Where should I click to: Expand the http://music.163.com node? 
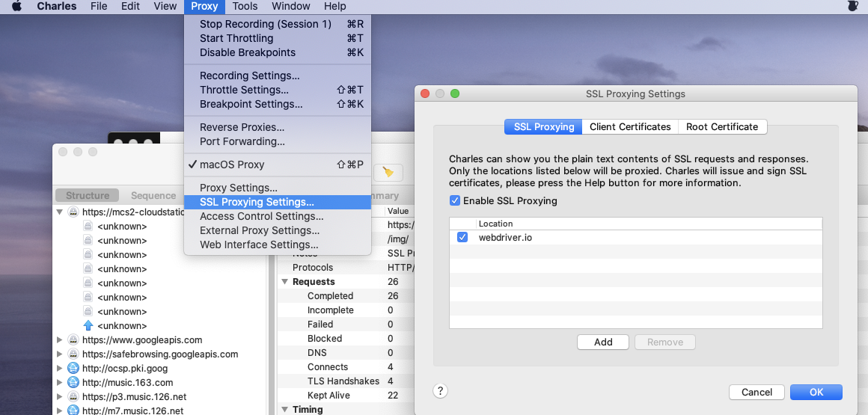[x=60, y=382]
